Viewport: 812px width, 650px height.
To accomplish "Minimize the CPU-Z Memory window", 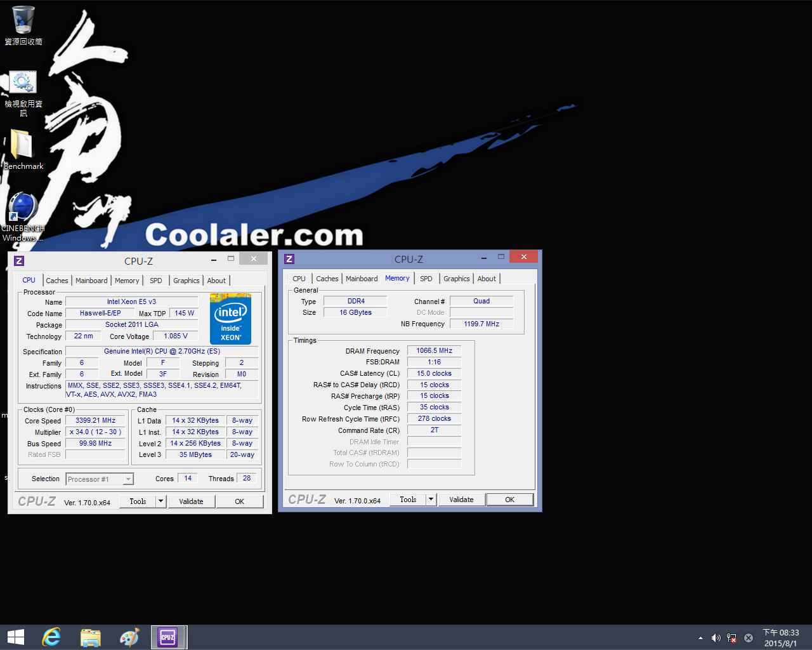I will (x=484, y=257).
